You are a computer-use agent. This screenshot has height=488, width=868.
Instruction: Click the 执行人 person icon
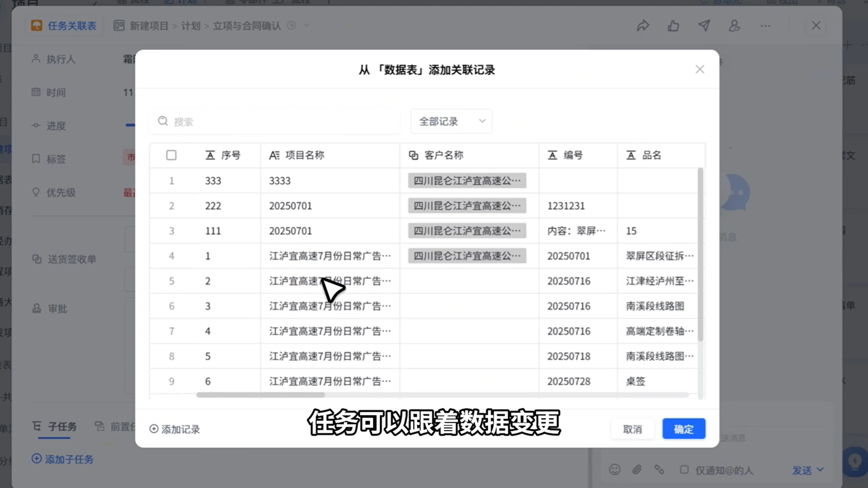(36, 59)
